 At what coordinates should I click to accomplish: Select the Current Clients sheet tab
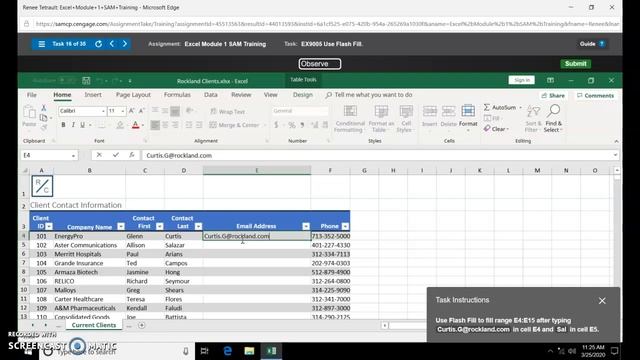point(94,325)
